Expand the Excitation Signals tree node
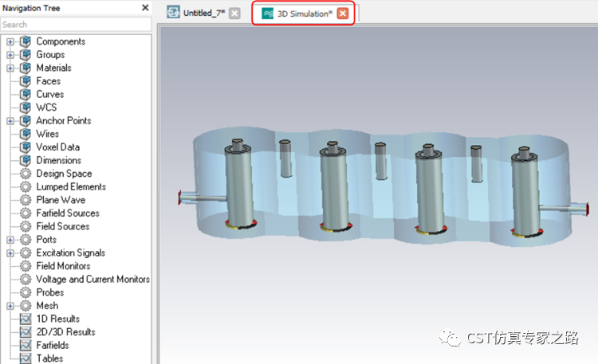The height and width of the screenshot is (364, 598). (x=10, y=252)
